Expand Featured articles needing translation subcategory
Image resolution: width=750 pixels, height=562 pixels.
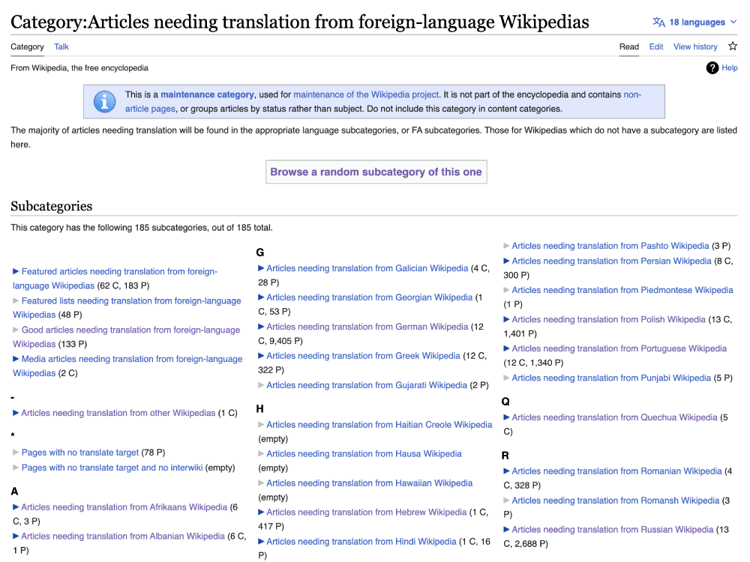[15, 271]
